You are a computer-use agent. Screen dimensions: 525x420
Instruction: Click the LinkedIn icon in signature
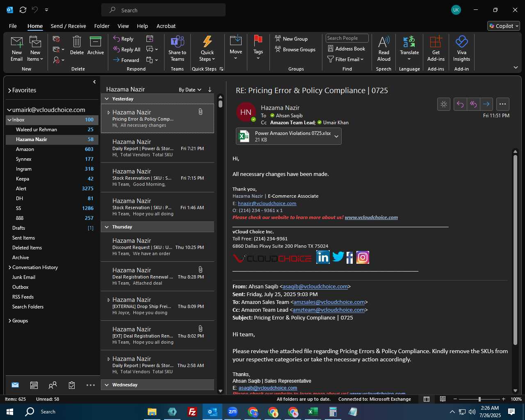[x=323, y=257]
